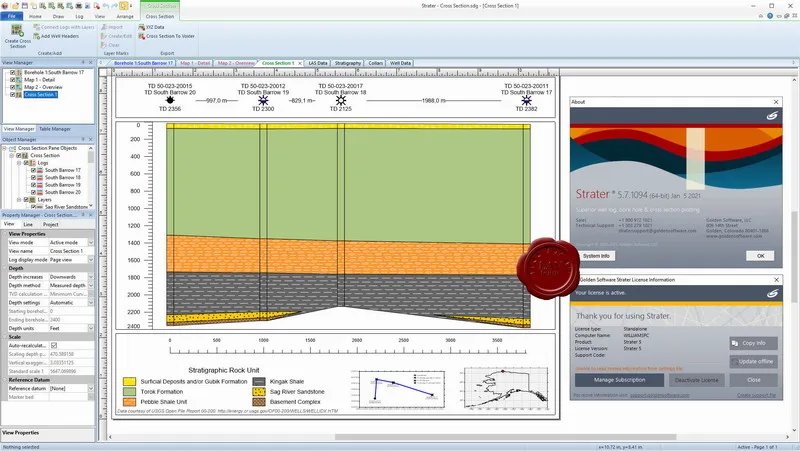Click OK in the About dialog
Viewport: 800px width, 451px height.
(760, 256)
